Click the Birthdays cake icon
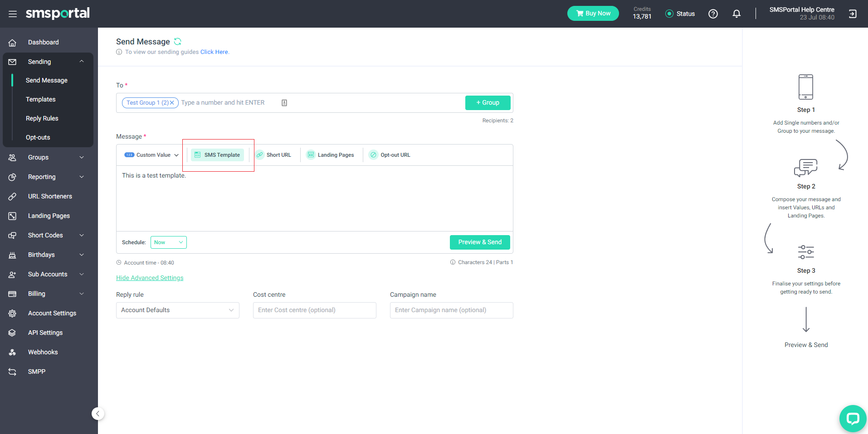868x434 pixels. click(x=12, y=255)
